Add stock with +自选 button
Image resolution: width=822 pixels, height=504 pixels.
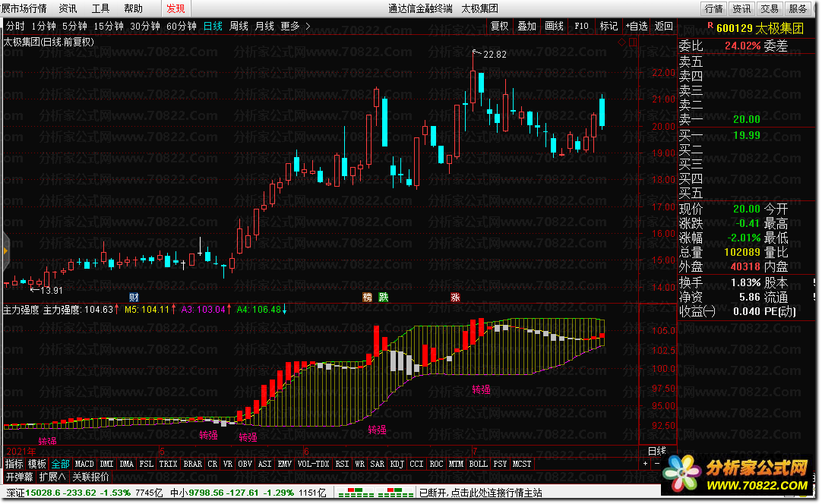coord(637,26)
